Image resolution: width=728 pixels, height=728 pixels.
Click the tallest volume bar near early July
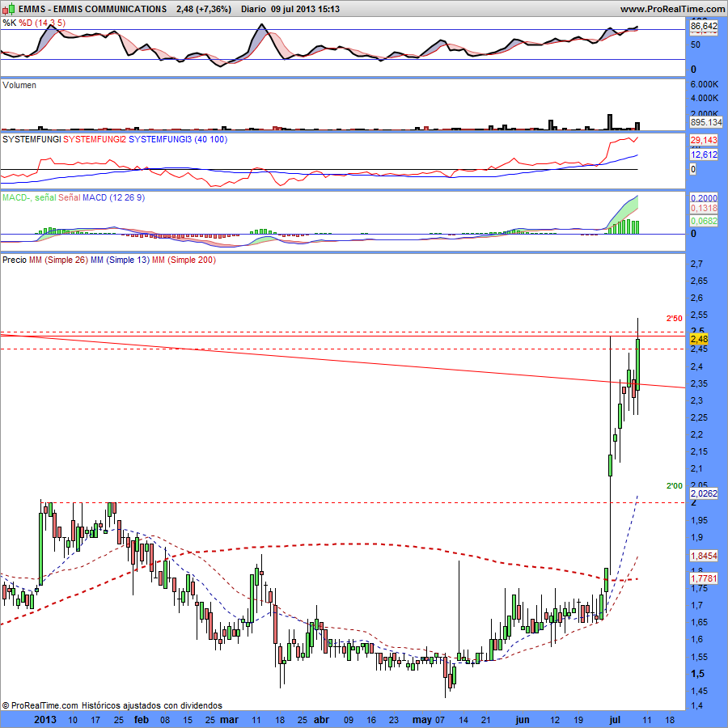(x=610, y=121)
